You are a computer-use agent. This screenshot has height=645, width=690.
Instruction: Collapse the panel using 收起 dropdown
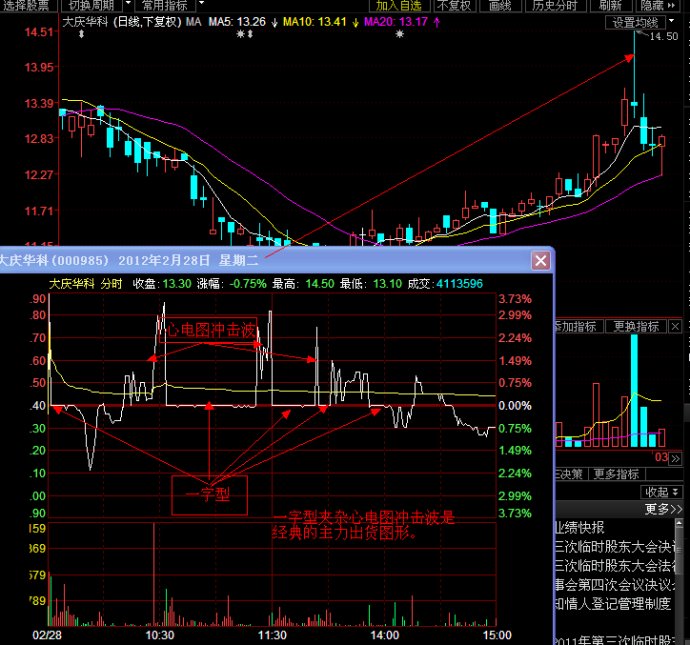(x=661, y=492)
